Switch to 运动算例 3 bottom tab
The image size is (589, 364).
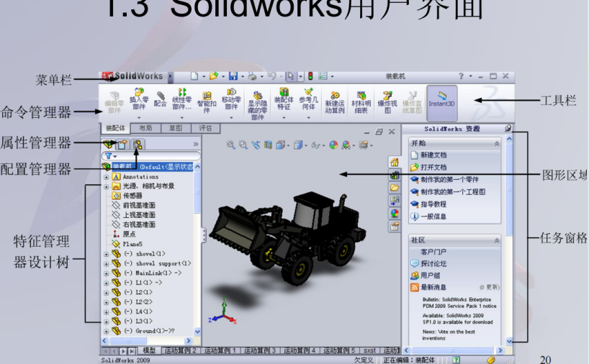(x=260, y=350)
